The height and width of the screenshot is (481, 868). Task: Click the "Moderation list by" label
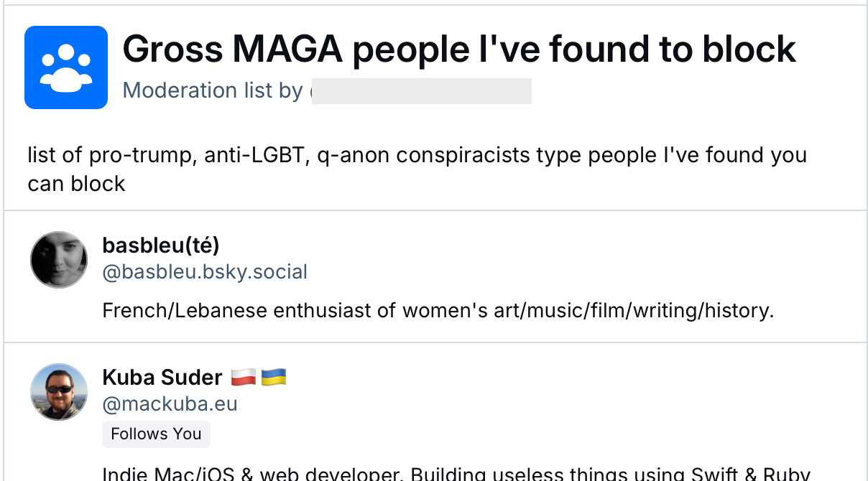tap(213, 90)
